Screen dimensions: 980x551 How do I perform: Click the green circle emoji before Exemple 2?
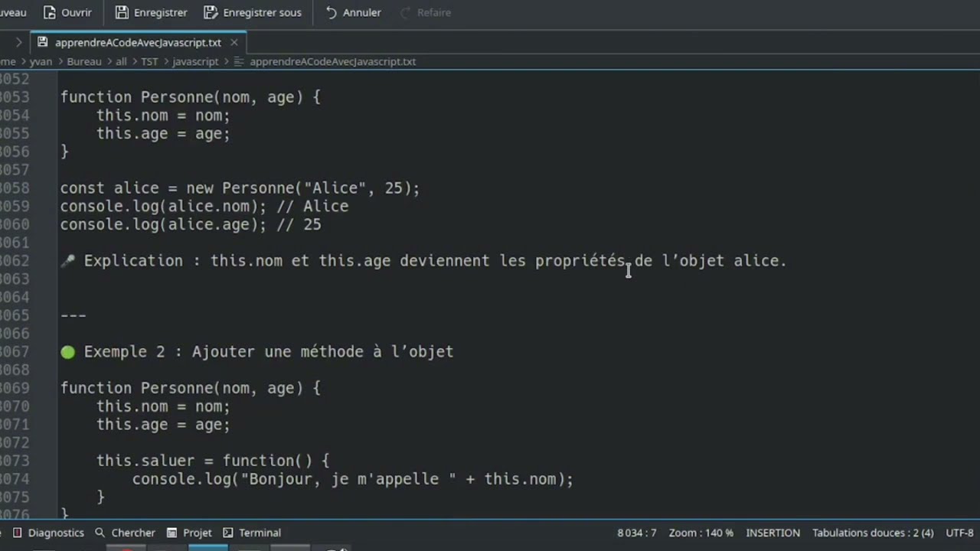click(x=68, y=352)
